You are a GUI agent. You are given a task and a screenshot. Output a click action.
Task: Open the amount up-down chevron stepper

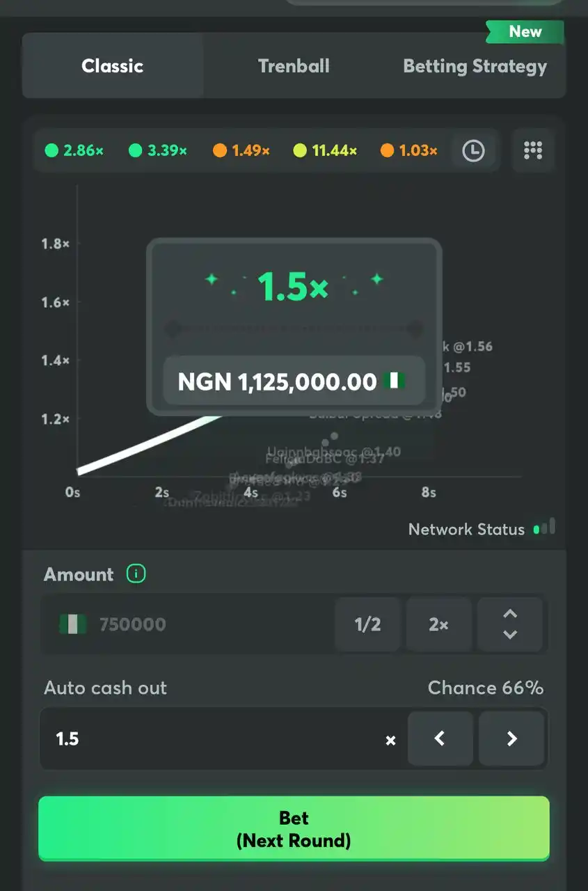tap(510, 624)
